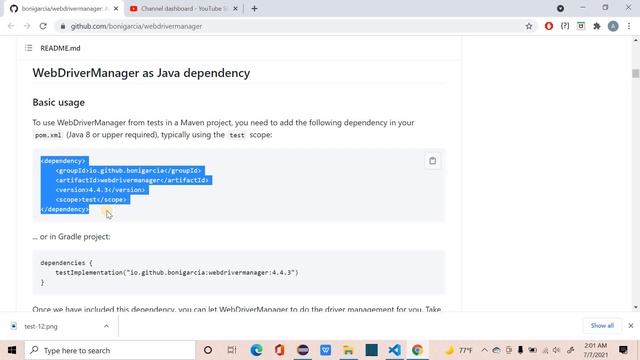
Task: Launch Microsoft Office from taskbar
Action: 280,350
